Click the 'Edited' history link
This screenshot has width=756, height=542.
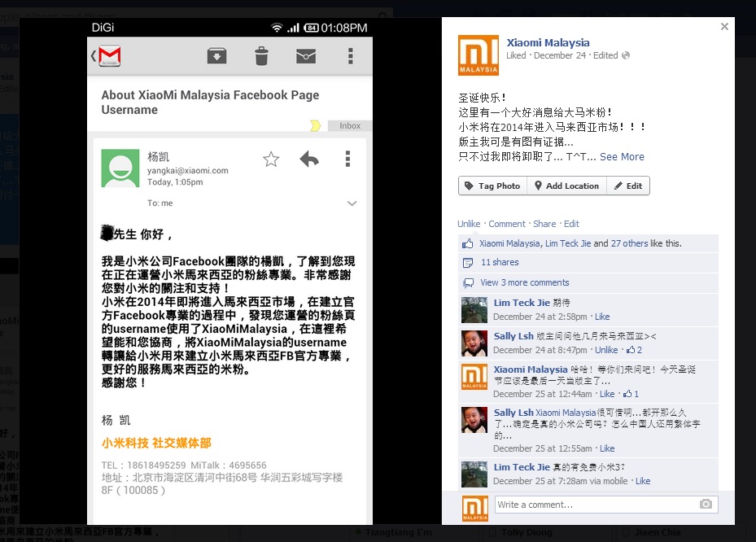click(x=605, y=55)
